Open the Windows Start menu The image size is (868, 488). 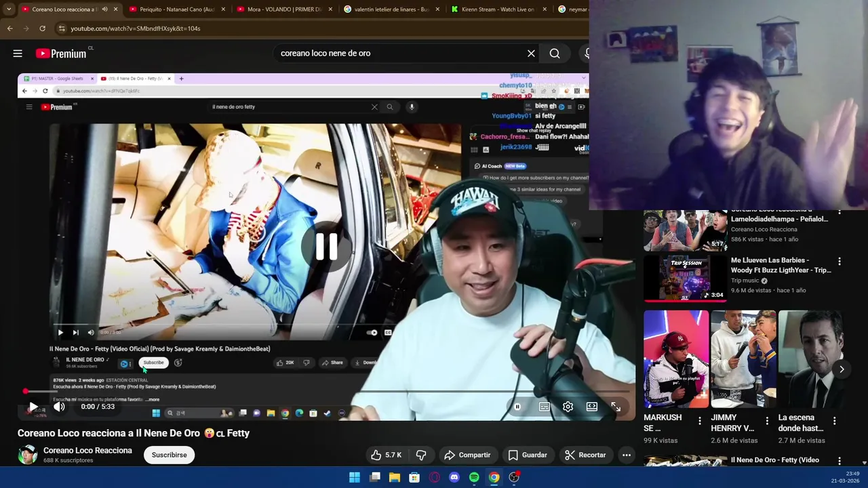355,477
